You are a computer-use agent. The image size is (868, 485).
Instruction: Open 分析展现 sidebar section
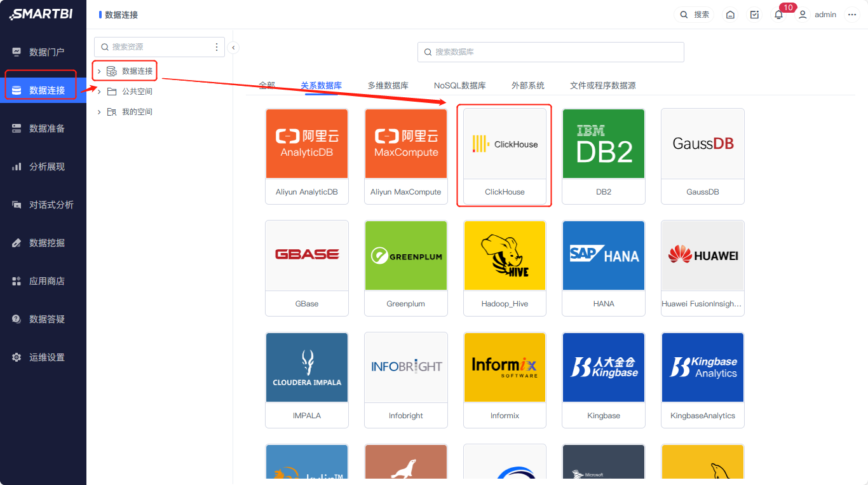tap(43, 167)
